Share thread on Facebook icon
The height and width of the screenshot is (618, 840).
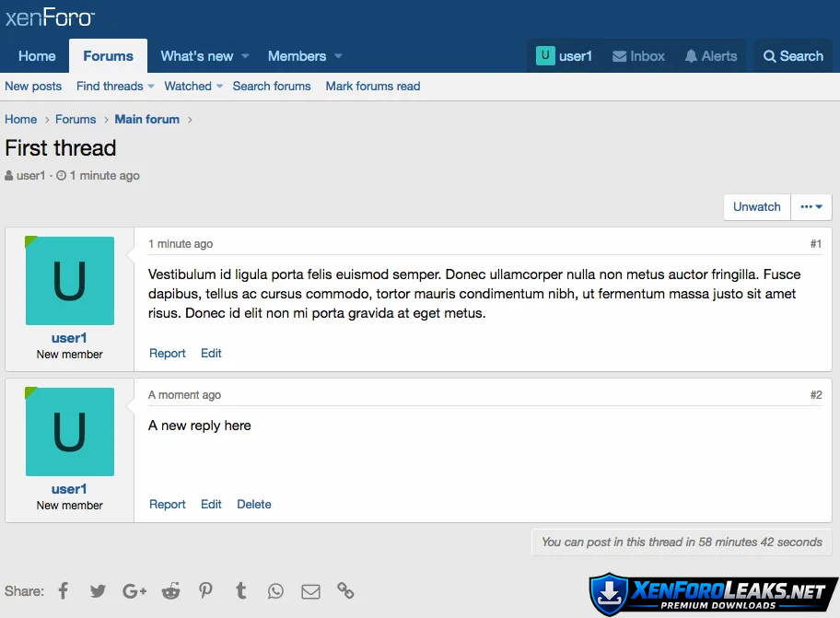point(64,591)
